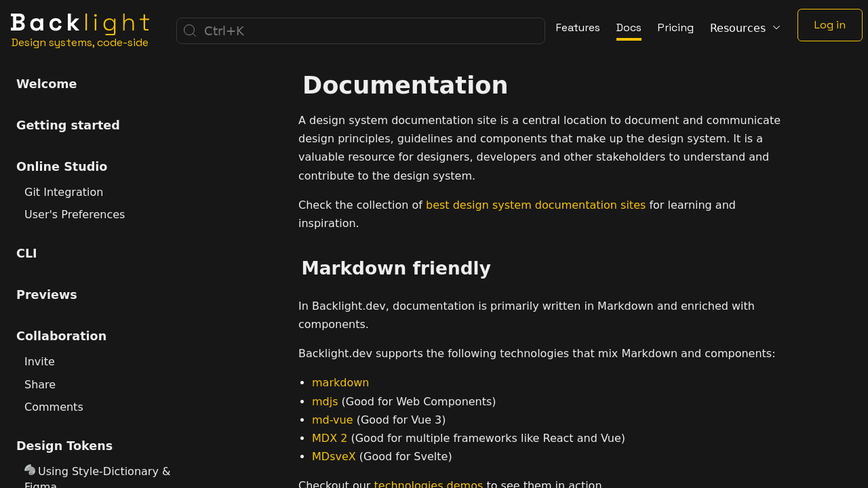Open the Docs tab
The width and height of the screenshot is (868, 488).
[x=629, y=28]
